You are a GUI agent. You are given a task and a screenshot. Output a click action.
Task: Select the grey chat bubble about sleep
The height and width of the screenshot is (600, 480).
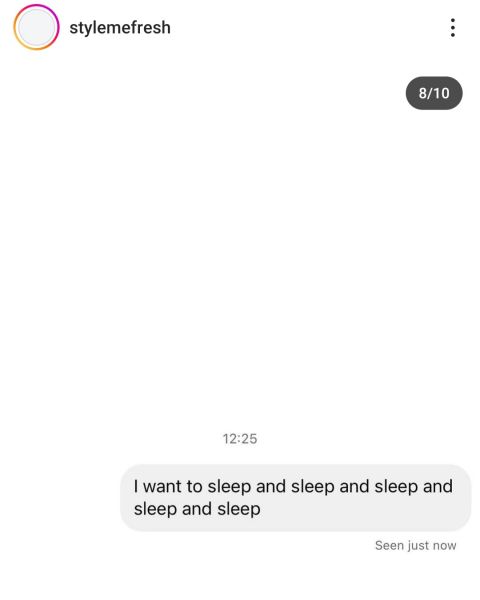point(296,497)
